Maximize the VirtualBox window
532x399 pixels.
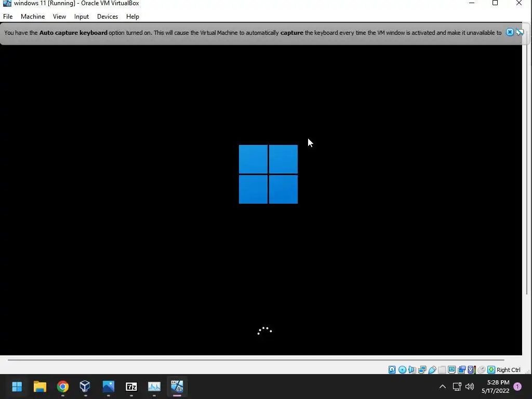click(x=495, y=3)
